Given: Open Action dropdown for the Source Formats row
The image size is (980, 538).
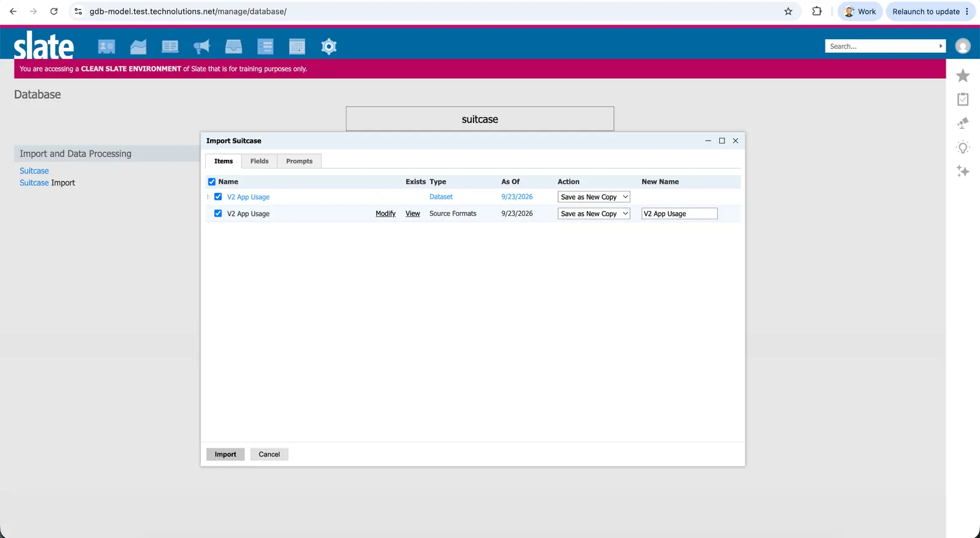Looking at the screenshot, I should [x=594, y=213].
